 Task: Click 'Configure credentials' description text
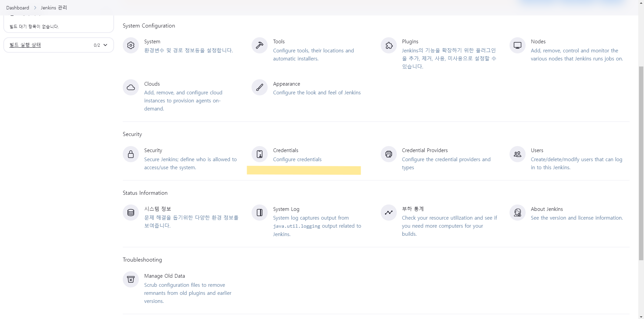tap(297, 159)
